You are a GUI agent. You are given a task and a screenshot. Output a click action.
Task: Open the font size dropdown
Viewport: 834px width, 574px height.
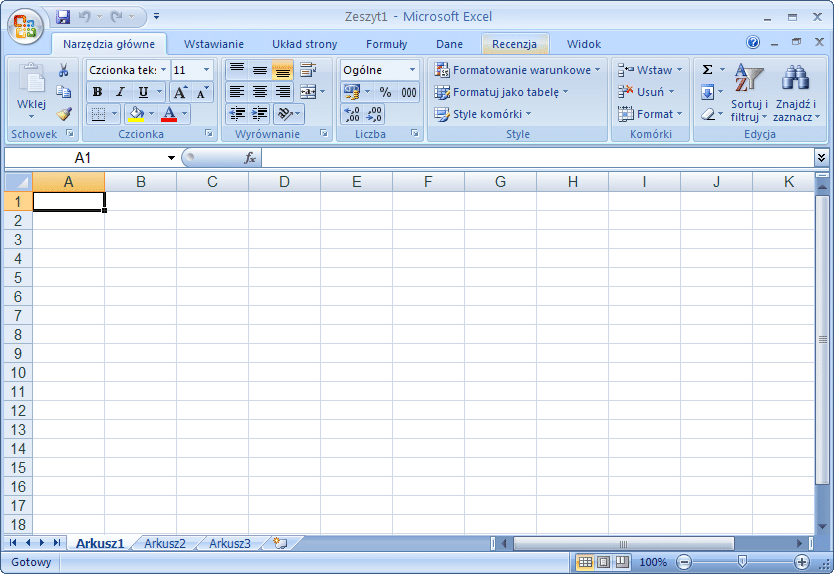pyautogui.click(x=206, y=70)
